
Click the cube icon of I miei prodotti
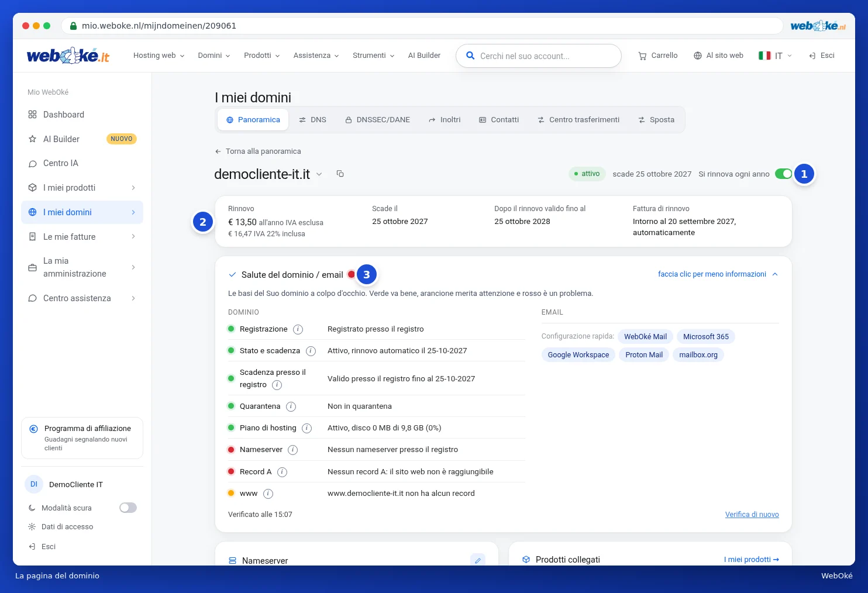(x=33, y=188)
